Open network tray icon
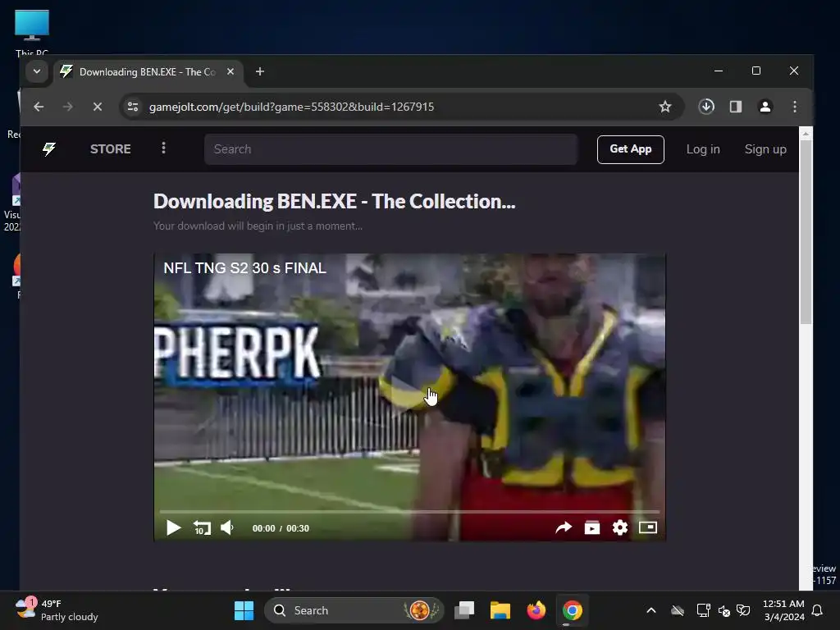Image resolution: width=840 pixels, height=630 pixels. tap(703, 610)
